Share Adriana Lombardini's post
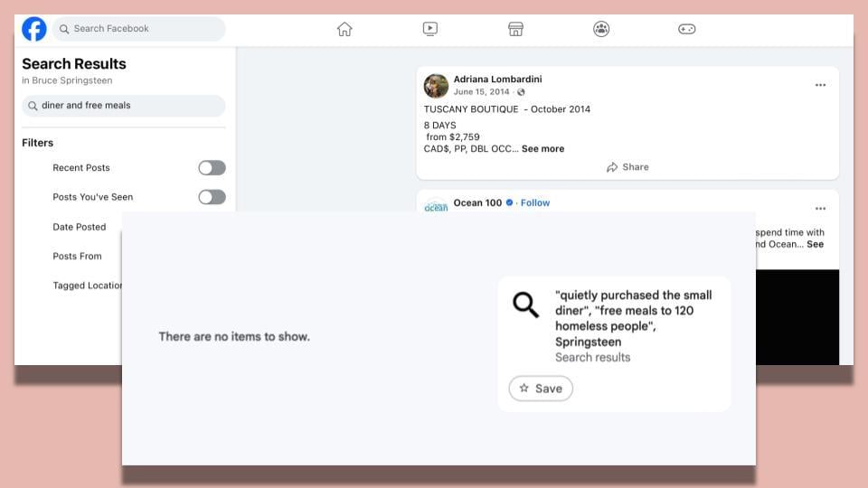Screen dimensions: 868x488 coord(627,167)
